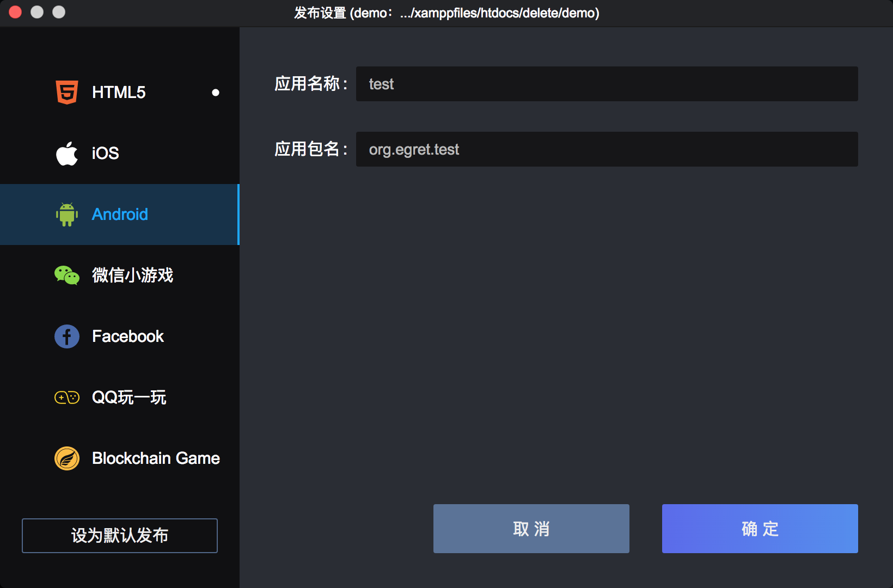Click the QQ gamepad icon
The height and width of the screenshot is (588, 893).
coord(67,397)
